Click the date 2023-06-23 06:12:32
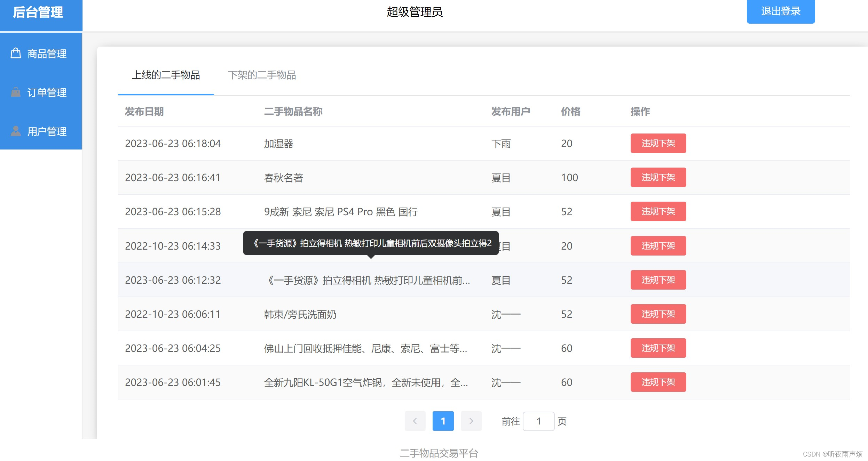This screenshot has width=868, height=461. tap(173, 280)
